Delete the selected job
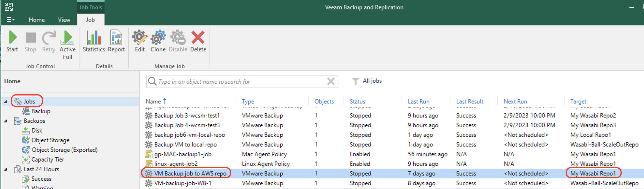Image resolution: width=644 pixels, height=189 pixels. click(x=198, y=41)
